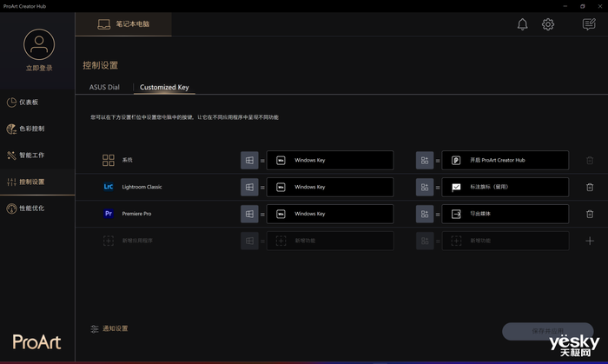
Task: Select the Customized Key tab
Action: (x=164, y=88)
